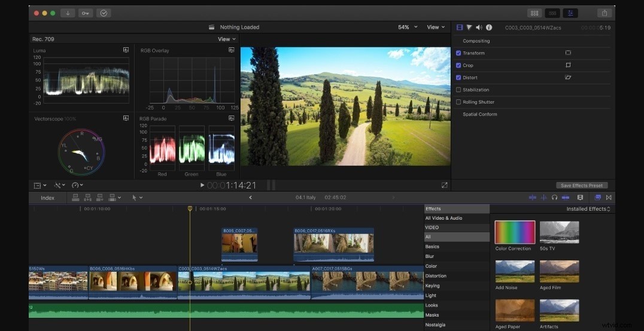This screenshot has width=644, height=331.
Task: Click the Save Effects Preset button
Action: click(x=582, y=186)
